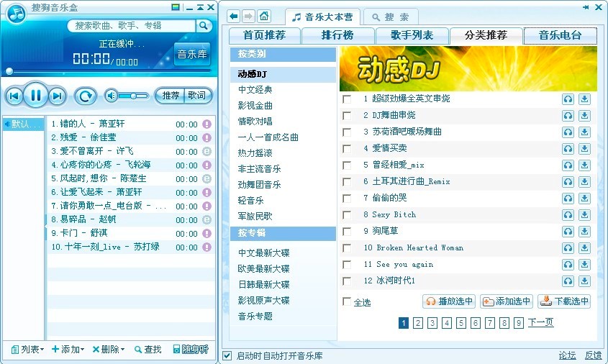Listen to Broken Hearted Woman via headphone icon
608x364 pixels.
[x=568, y=247]
